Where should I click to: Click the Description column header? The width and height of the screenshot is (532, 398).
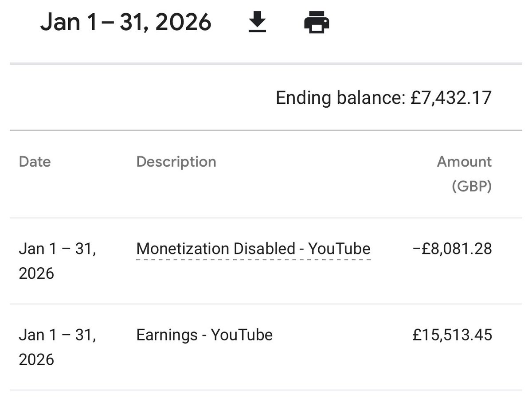click(x=176, y=162)
